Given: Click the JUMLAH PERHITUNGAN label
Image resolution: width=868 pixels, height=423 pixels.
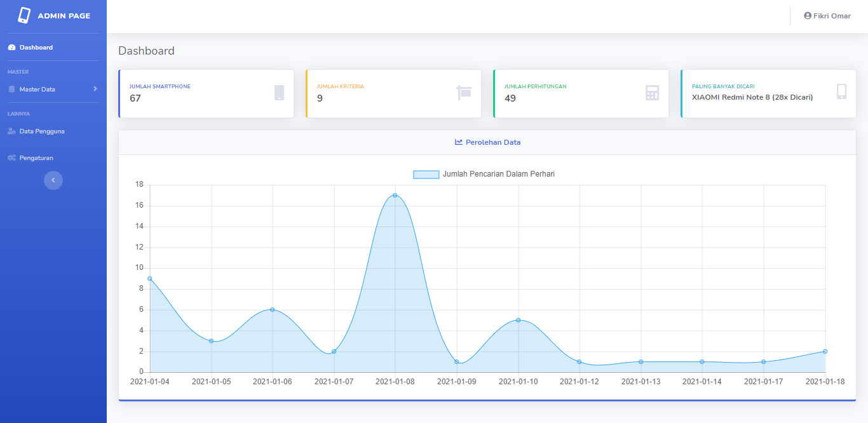Looking at the screenshot, I should [x=536, y=86].
